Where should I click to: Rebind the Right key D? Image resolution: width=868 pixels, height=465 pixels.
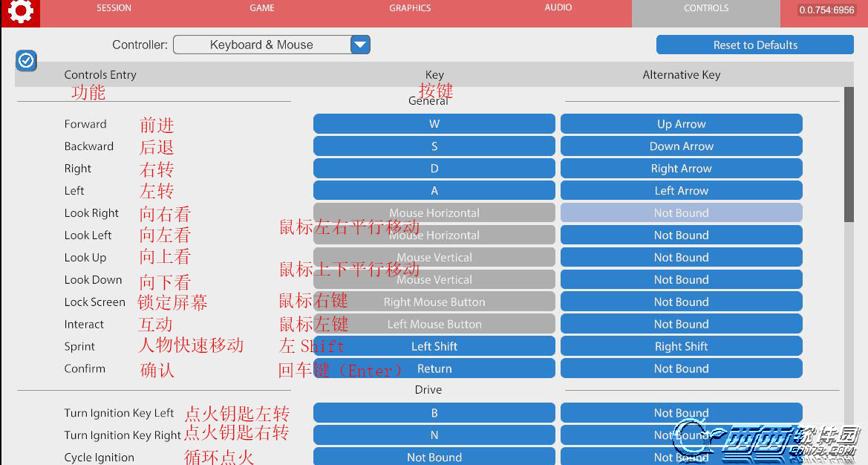pyautogui.click(x=434, y=169)
